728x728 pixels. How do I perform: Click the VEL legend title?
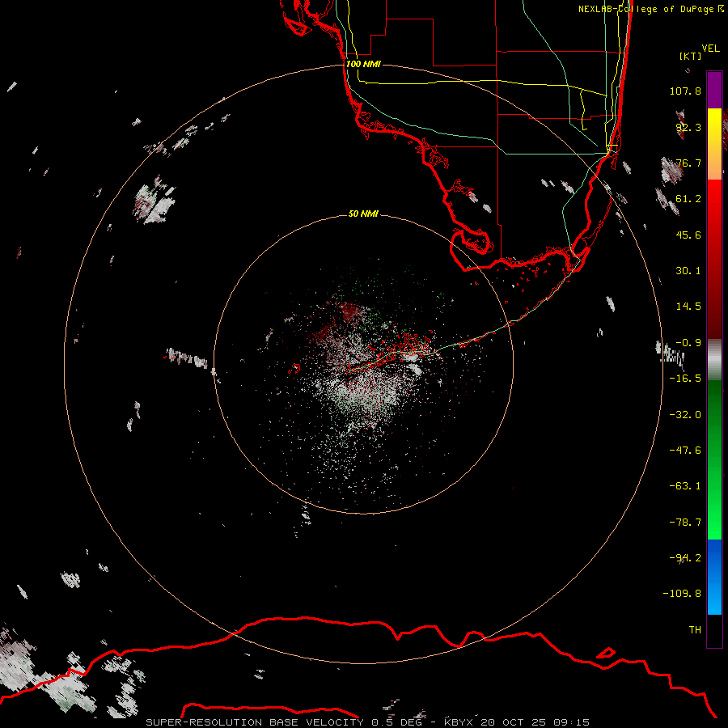pyautogui.click(x=710, y=49)
